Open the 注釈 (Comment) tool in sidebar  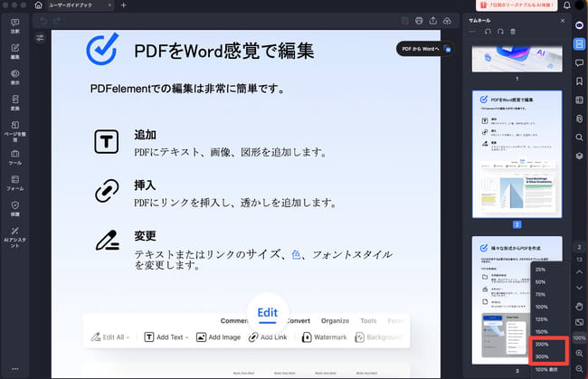click(x=15, y=26)
